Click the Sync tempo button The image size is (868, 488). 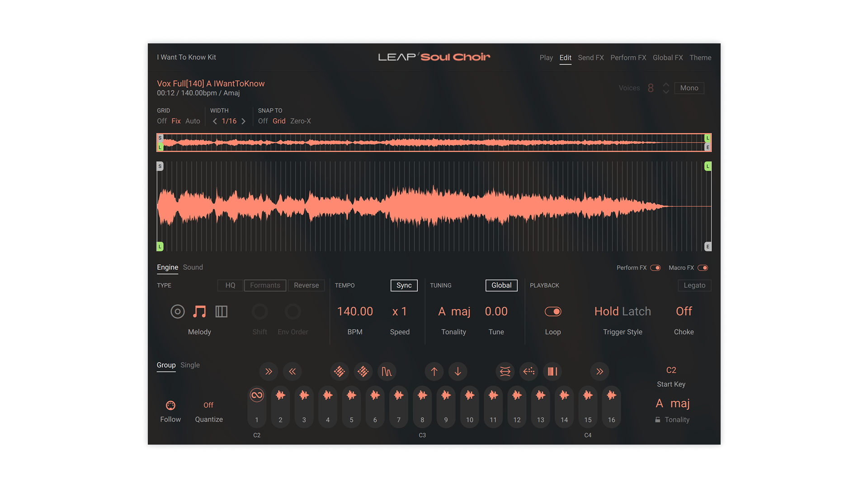[404, 285]
